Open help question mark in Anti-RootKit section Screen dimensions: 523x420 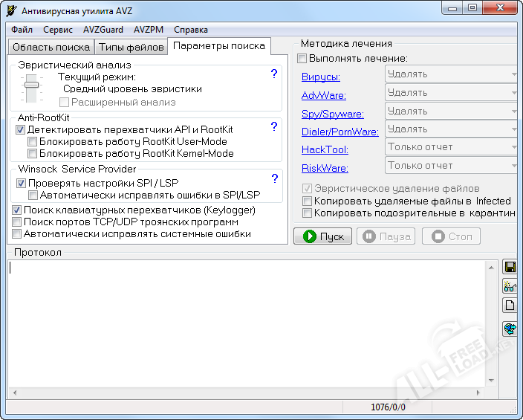point(273,127)
